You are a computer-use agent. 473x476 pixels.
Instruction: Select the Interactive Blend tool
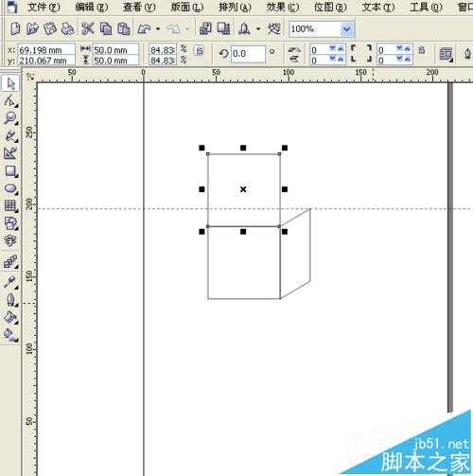click(x=10, y=262)
